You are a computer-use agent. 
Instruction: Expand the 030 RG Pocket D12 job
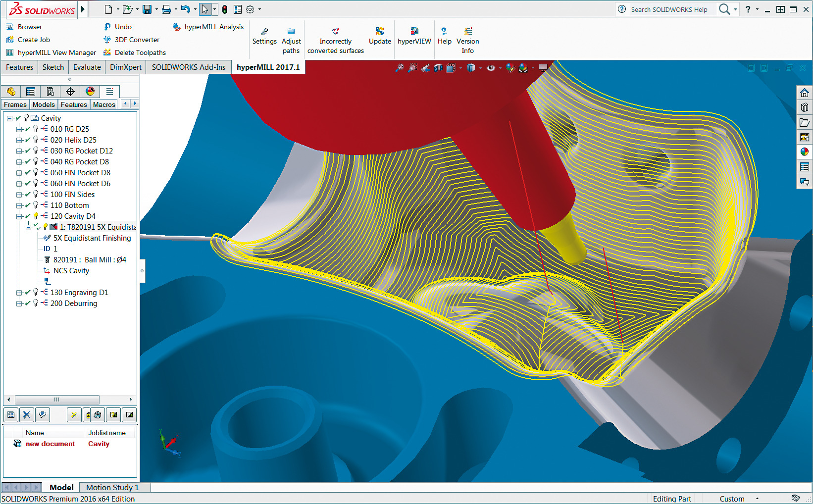tap(19, 151)
